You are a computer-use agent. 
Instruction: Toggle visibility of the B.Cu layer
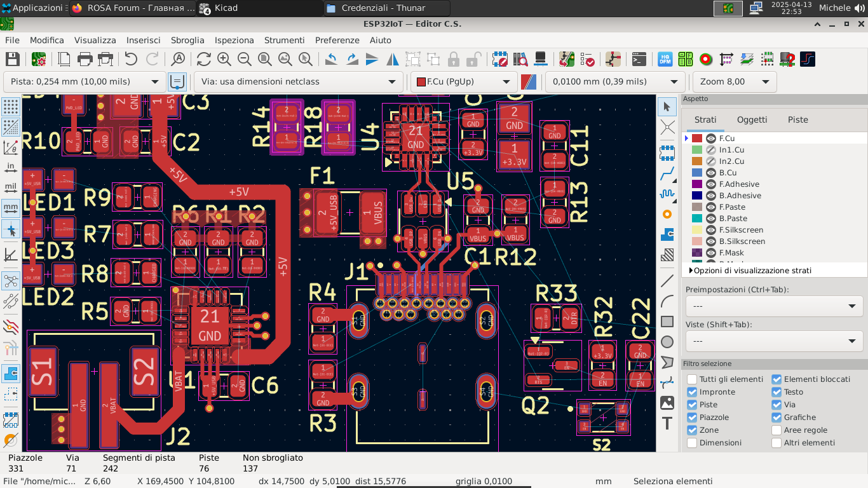711,173
